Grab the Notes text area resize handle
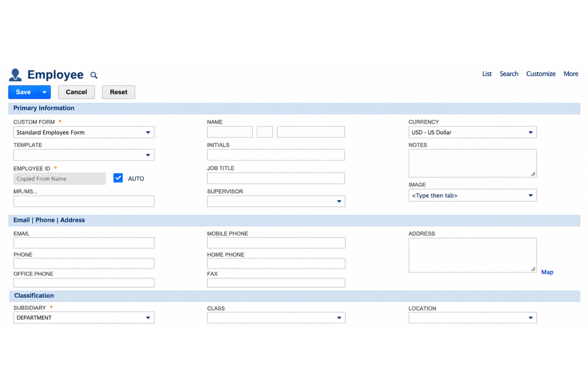The image size is (588, 392). [533, 174]
